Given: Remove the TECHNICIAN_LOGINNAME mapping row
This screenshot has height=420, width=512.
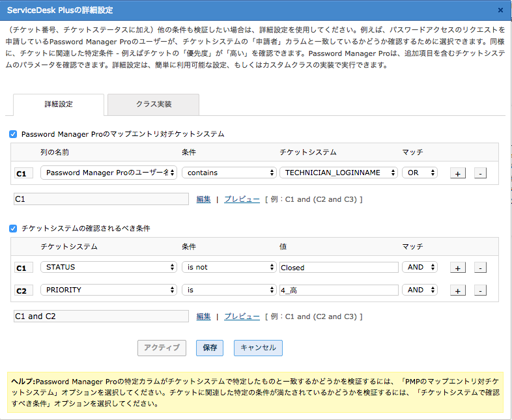Looking at the screenshot, I should [480, 173].
